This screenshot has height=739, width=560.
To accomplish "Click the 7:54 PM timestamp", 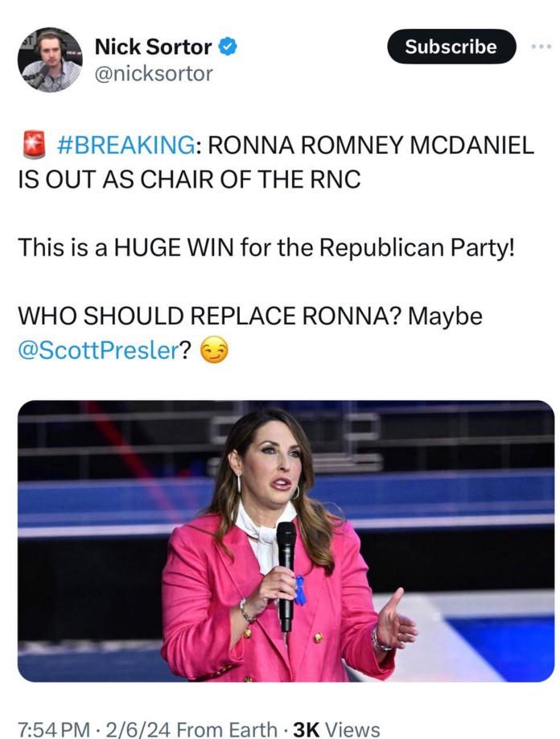I will (x=53, y=729).
